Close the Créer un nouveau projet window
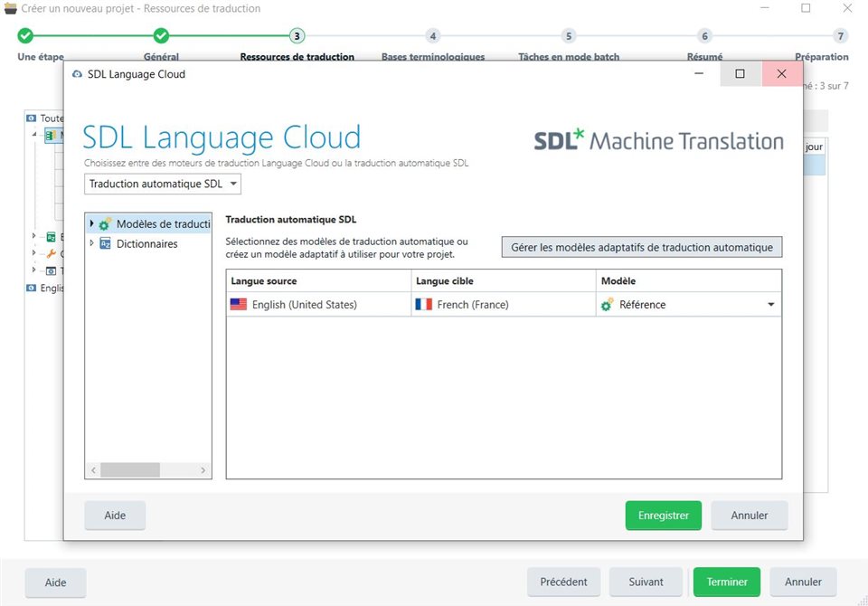Viewport: 868px width, 606px height. tap(847, 8)
